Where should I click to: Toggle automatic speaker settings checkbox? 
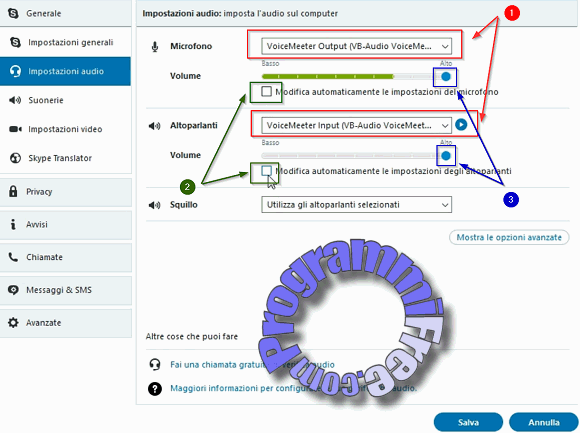click(266, 171)
